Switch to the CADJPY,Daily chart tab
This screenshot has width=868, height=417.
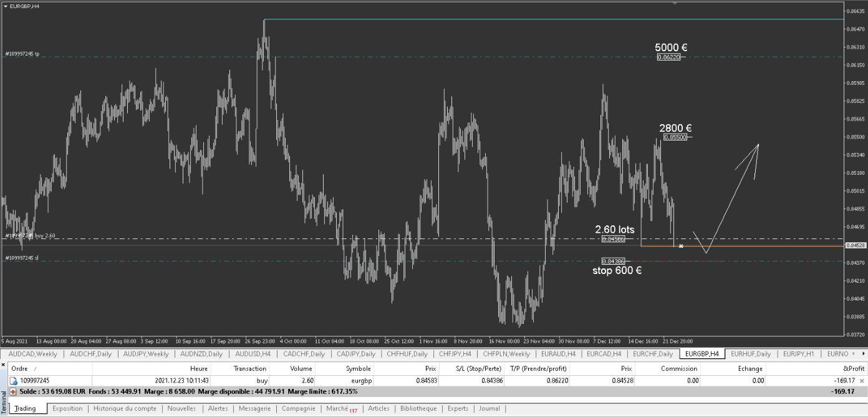[357, 354]
